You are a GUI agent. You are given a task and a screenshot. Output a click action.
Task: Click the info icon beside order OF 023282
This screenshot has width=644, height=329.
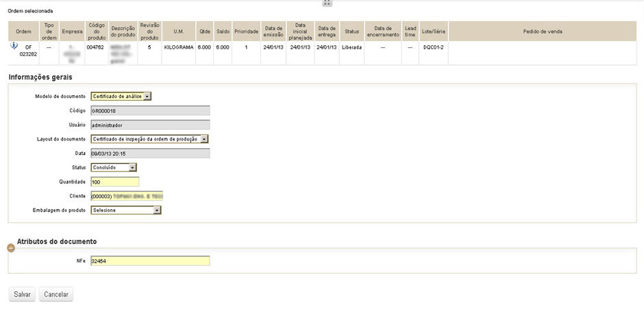pyautogui.click(x=14, y=47)
